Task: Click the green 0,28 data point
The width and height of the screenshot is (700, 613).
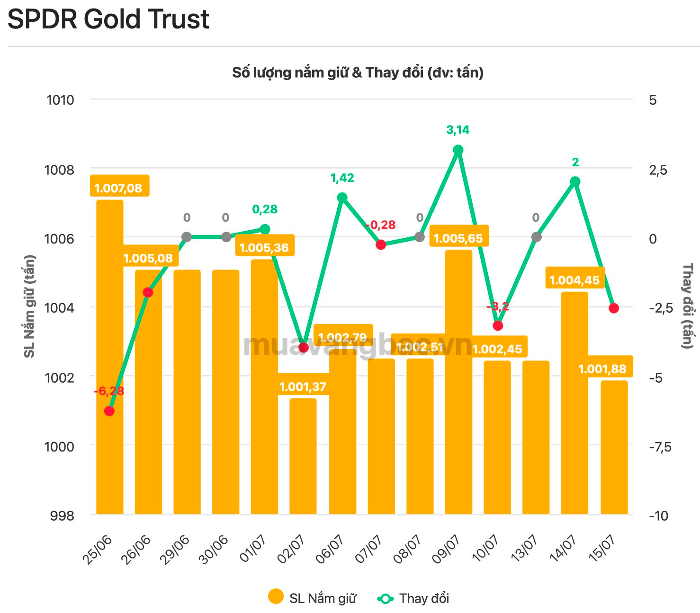Action: pos(265,229)
